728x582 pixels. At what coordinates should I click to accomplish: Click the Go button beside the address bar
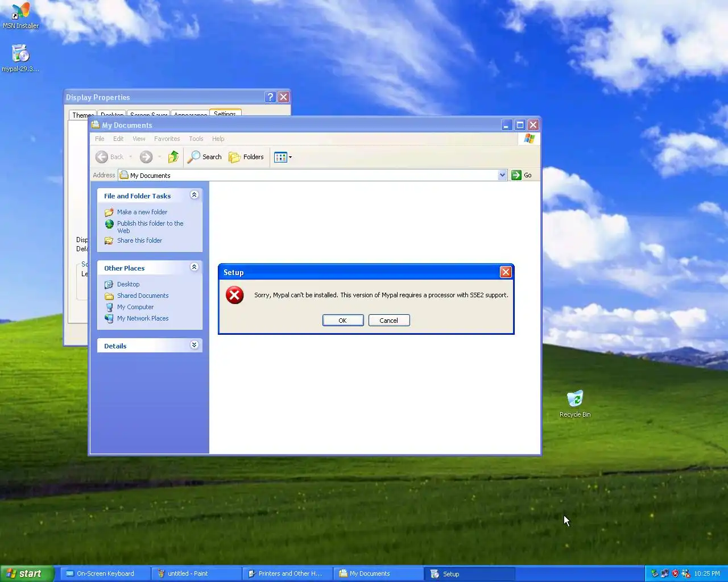coord(522,175)
